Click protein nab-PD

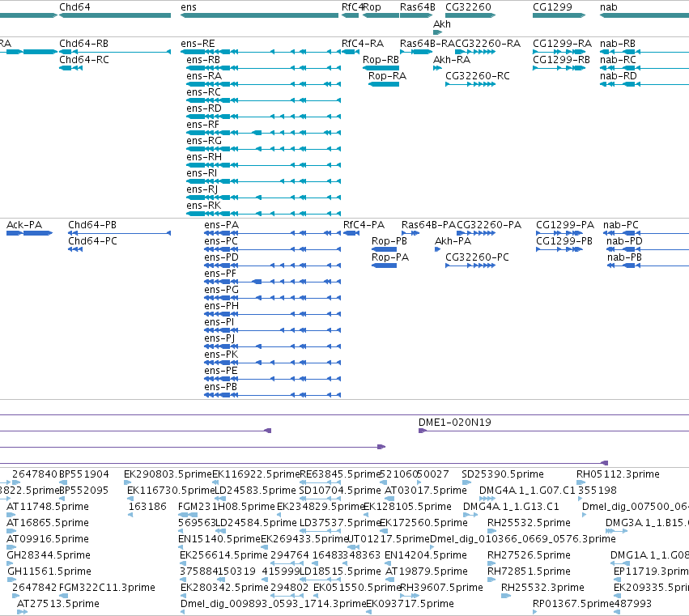tap(624, 241)
